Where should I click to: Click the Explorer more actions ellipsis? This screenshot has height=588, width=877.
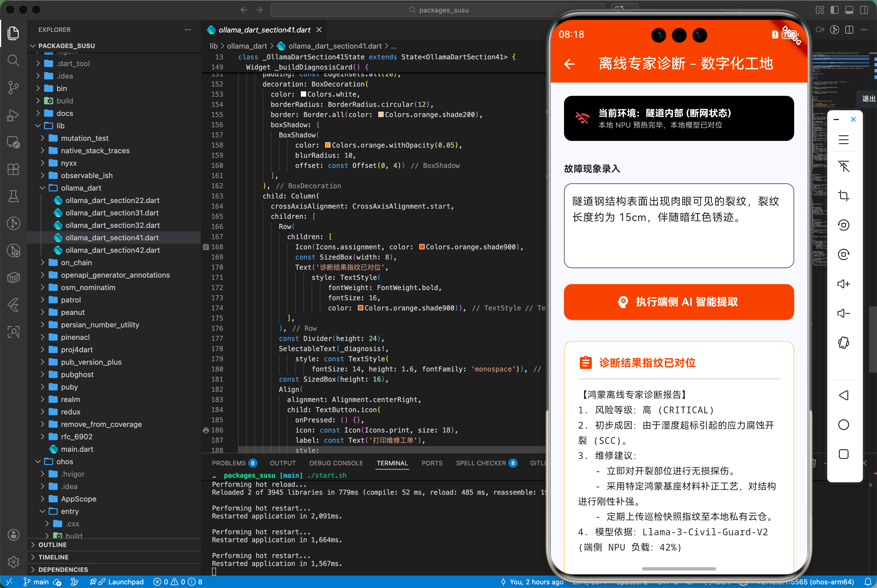tap(187, 30)
